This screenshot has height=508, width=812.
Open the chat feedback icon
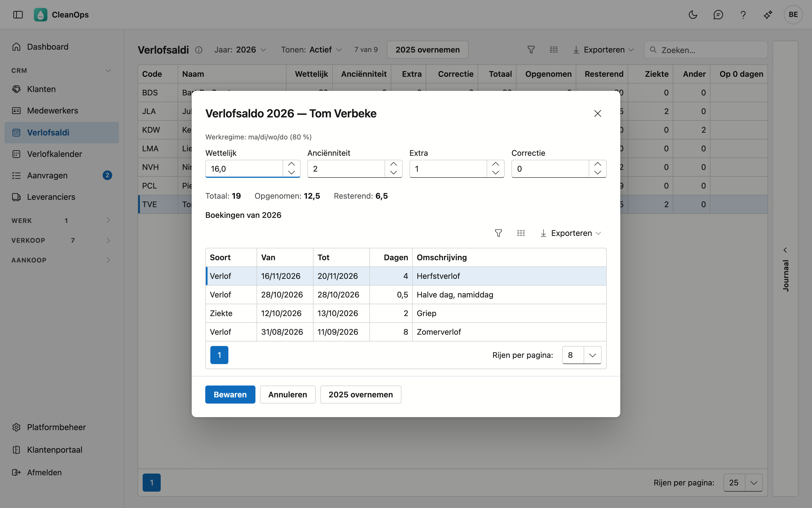718,14
